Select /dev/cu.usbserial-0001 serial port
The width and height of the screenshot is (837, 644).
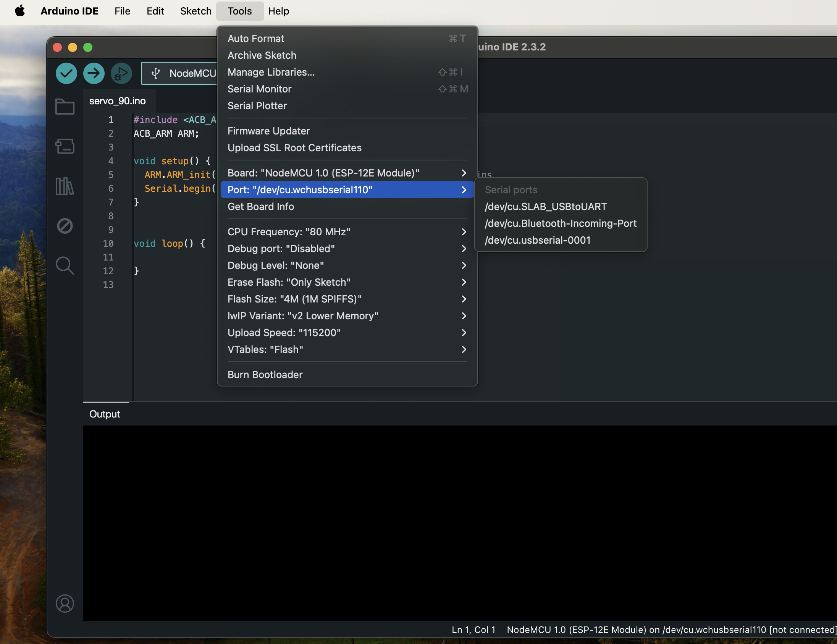coord(561,240)
